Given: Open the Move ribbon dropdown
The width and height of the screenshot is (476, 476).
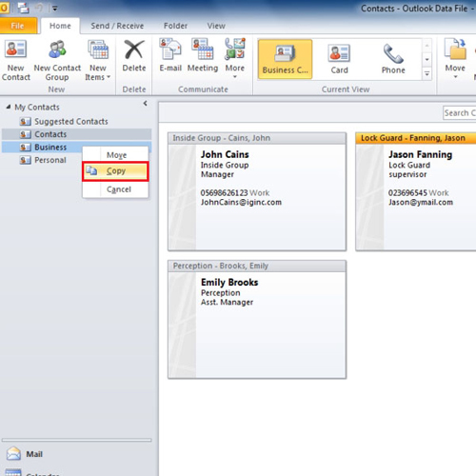Looking at the screenshot, I should (455, 59).
